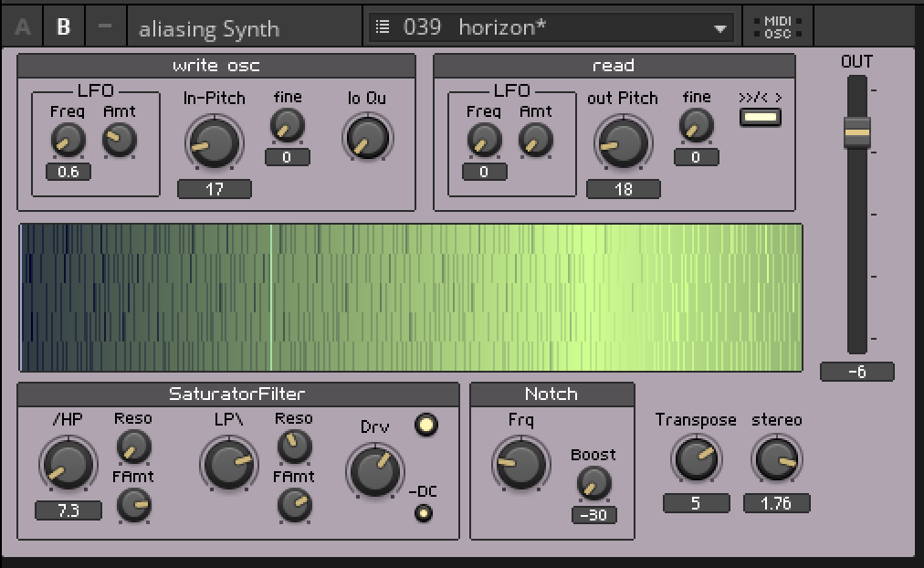The image size is (924, 568).
Task: Click the OUT volume slider handle
Action: tap(856, 132)
